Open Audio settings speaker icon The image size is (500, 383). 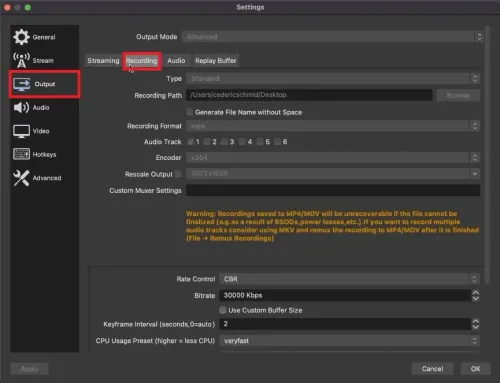point(21,108)
